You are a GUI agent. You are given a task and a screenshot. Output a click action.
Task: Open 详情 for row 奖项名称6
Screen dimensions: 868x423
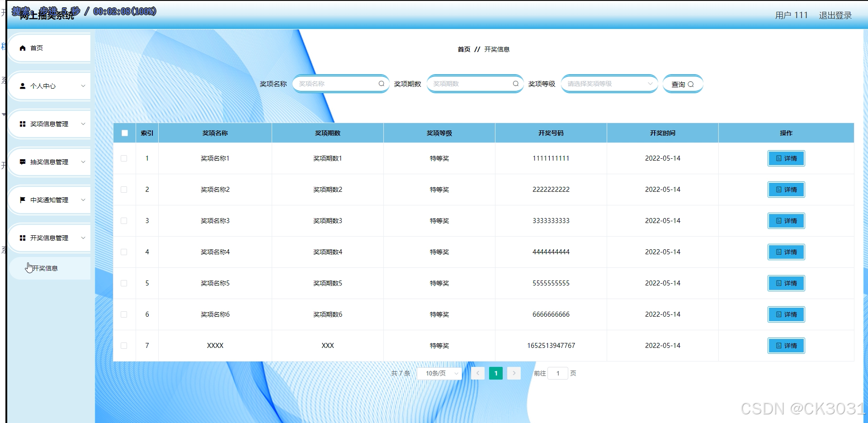point(786,314)
